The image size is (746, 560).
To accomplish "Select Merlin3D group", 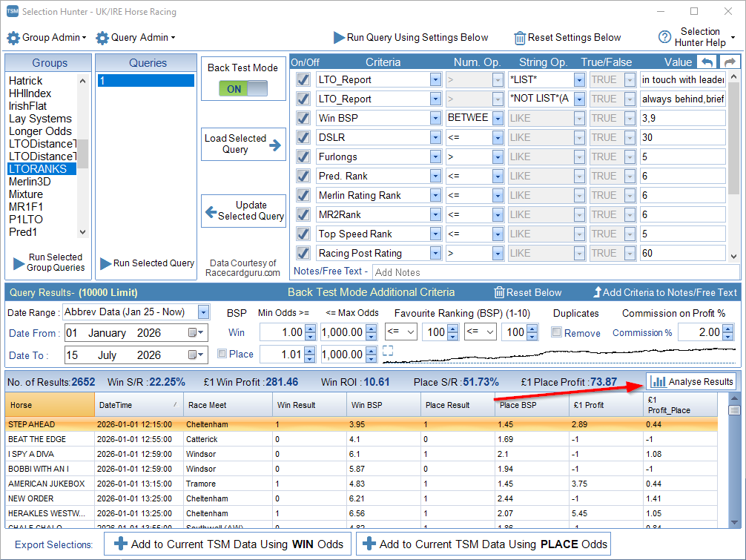I will click(x=30, y=182).
